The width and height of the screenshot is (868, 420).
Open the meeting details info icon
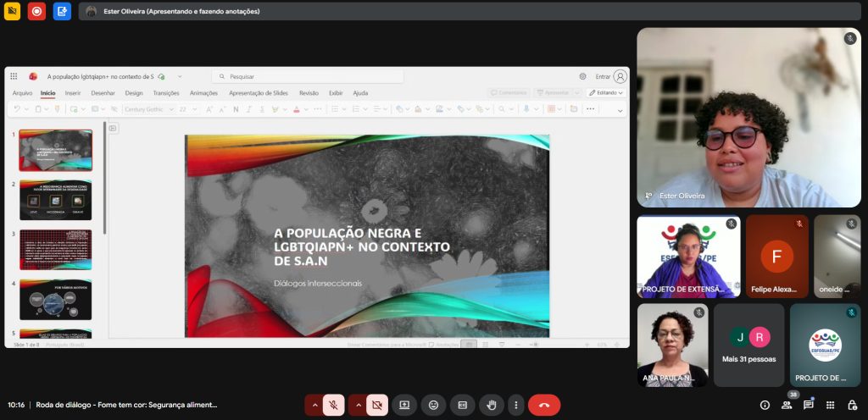[x=765, y=405]
